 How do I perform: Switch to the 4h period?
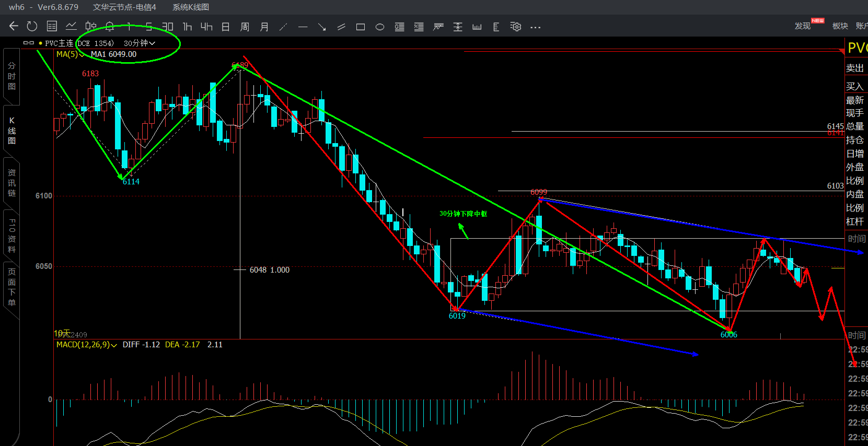pos(206,26)
